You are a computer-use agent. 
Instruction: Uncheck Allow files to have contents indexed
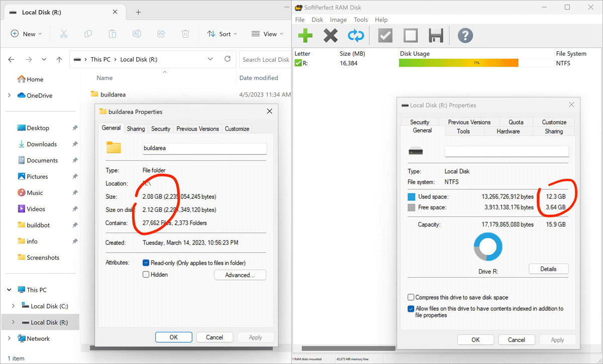point(411,309)
